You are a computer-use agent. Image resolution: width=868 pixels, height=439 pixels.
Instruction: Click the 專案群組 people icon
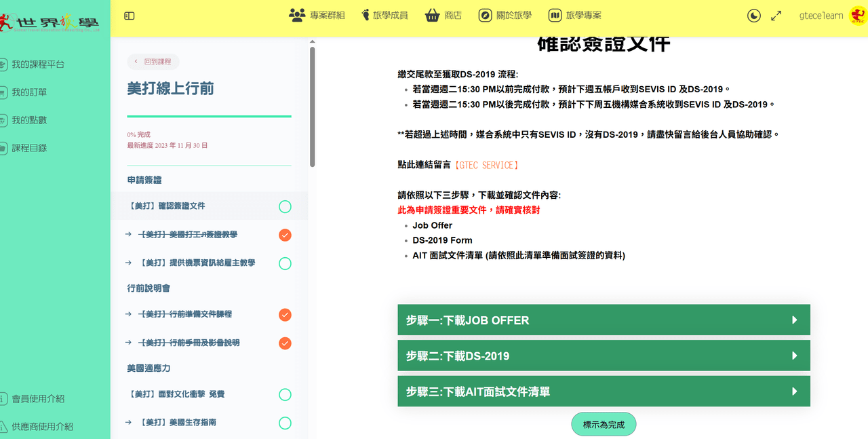pyautogui.click(x=296, y=15)
